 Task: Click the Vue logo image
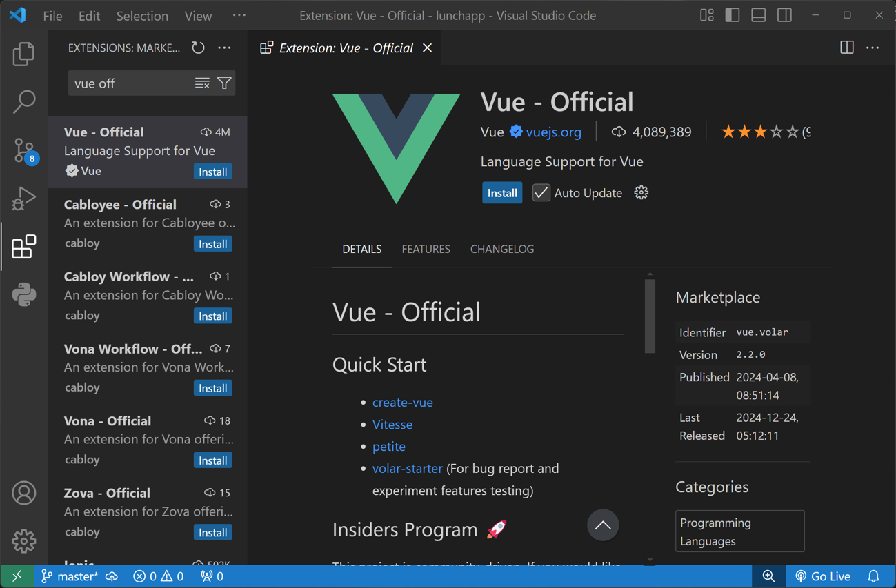point(396,148)
